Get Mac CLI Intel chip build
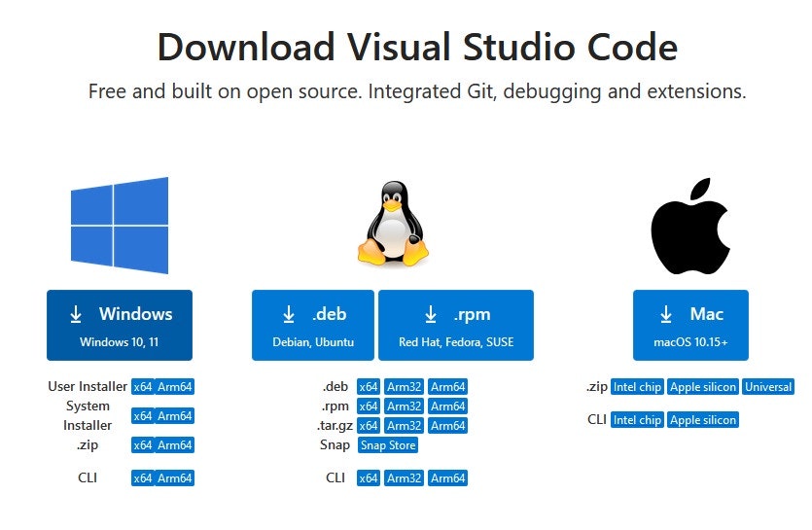 pyautogui.click(x=637, y=420)
